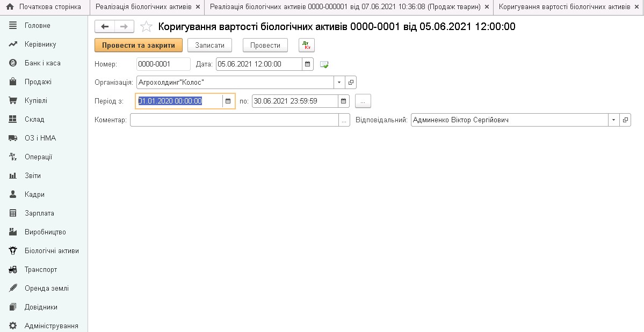
Task: Switch to Початкова сторінка tab
Action: [44, 7]
